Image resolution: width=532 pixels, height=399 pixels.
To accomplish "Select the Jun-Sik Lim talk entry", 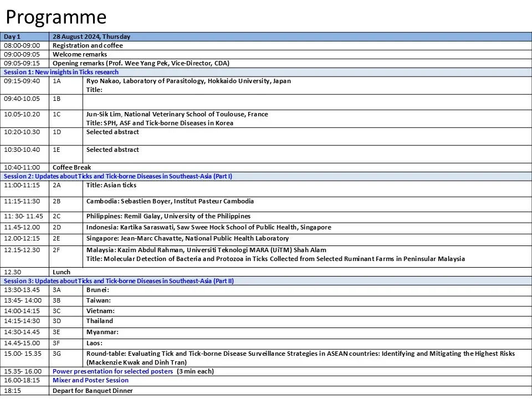I will click(x=177, y=119).
